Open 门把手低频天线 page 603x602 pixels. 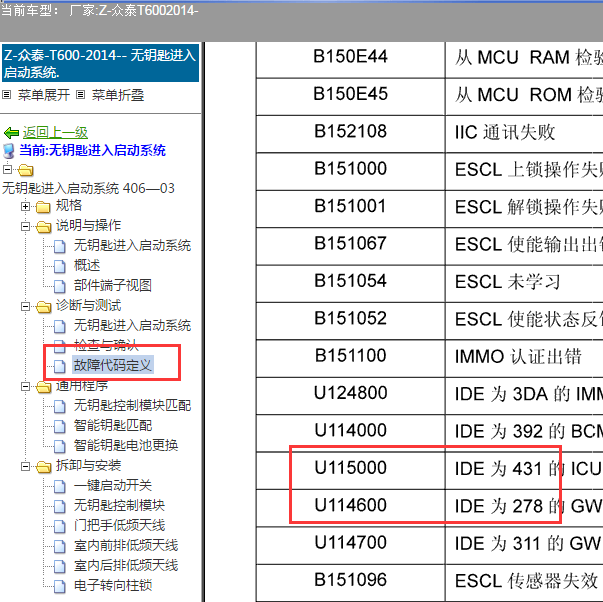(119, 525)
